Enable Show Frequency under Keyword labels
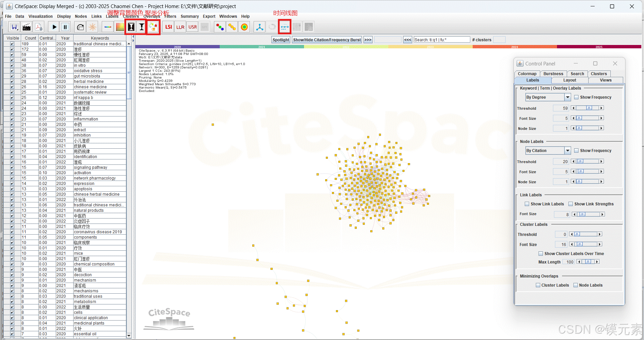The width and height of the screenshot is (644, 340). [576, 97]
